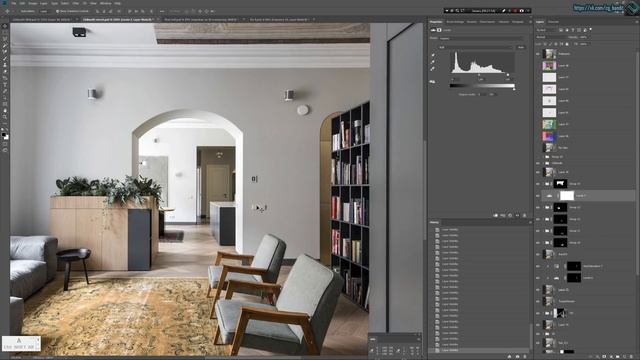Viewport: 640px width, 360px height.
Task: Switch to the Channels tab
Action: 553,22
